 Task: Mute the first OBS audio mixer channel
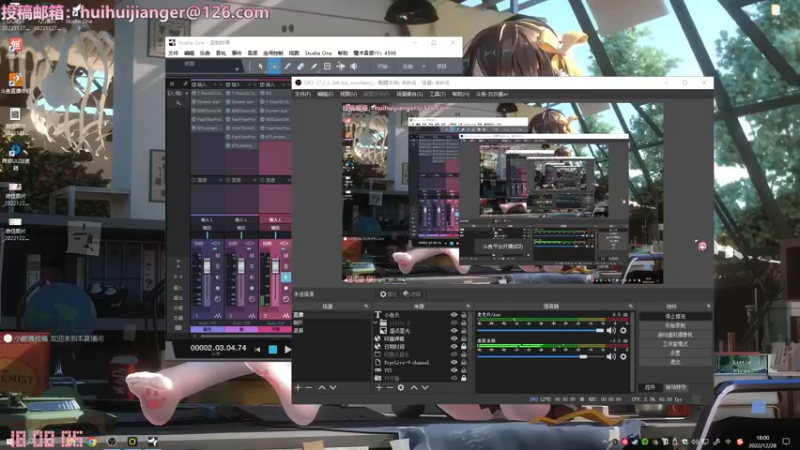pos(611,331)
